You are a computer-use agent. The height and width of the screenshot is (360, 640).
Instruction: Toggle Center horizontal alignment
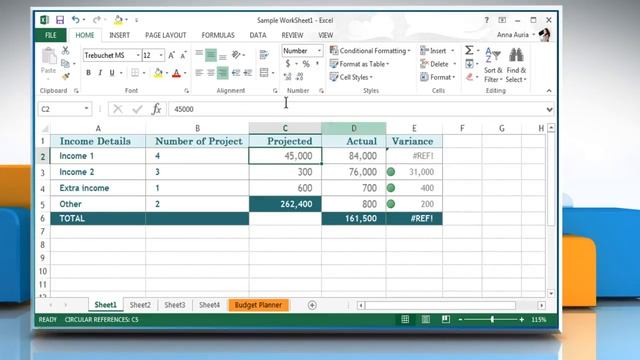(211, 73)
